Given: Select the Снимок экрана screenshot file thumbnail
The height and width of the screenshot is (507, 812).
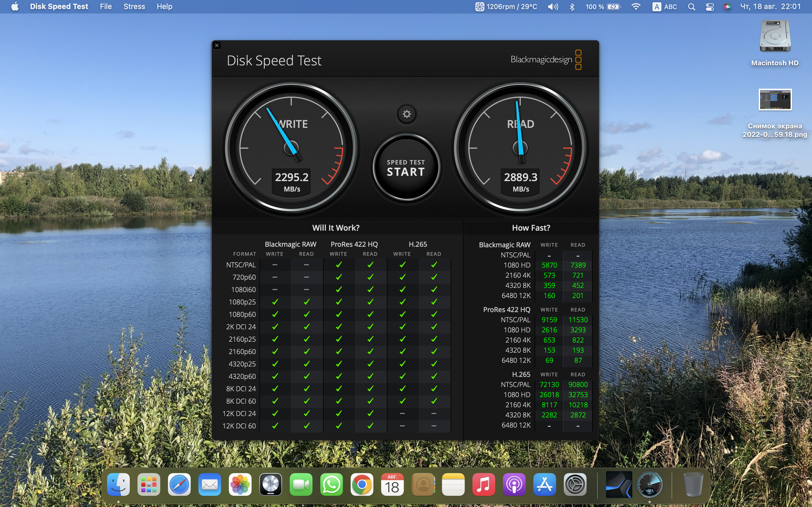Looking at the screenshot, I should click(x=775, y=100).
